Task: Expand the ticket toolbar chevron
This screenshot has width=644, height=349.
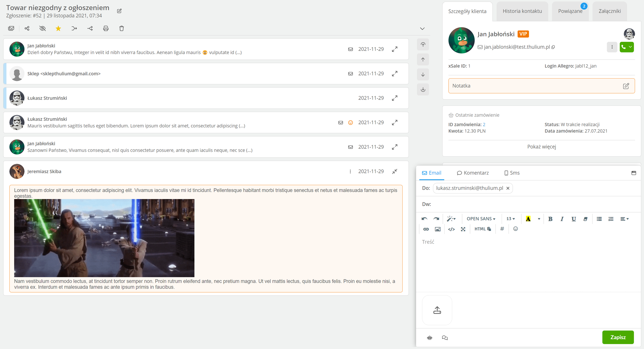Action: point(422,29)
